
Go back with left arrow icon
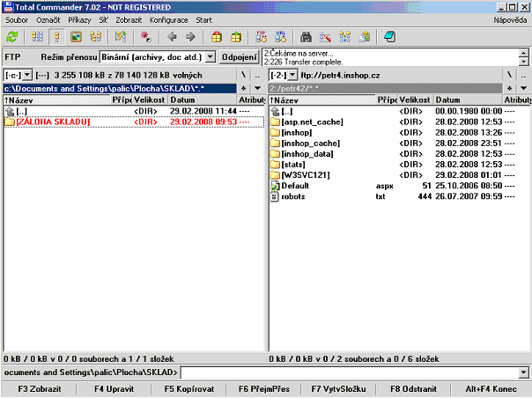pos(172,37)
